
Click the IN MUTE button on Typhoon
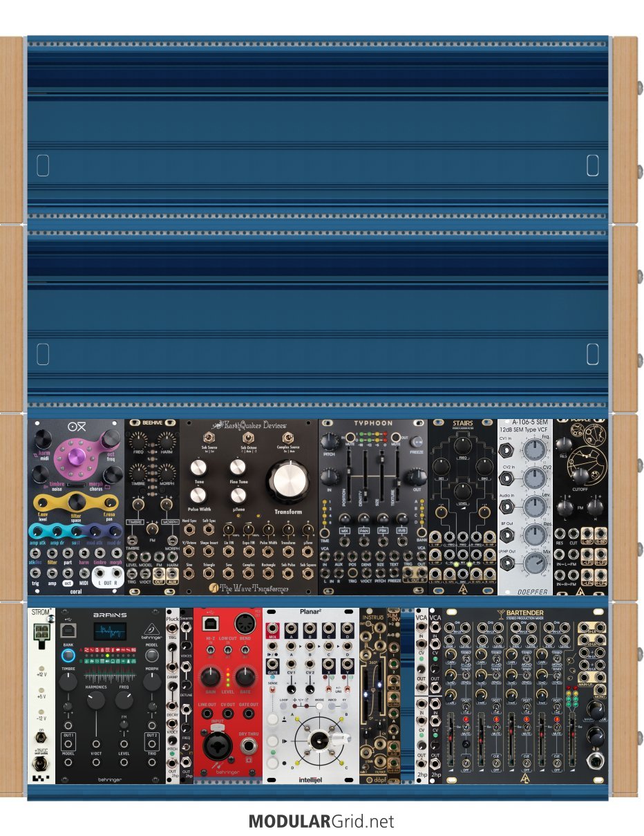[x=350, y=436]
